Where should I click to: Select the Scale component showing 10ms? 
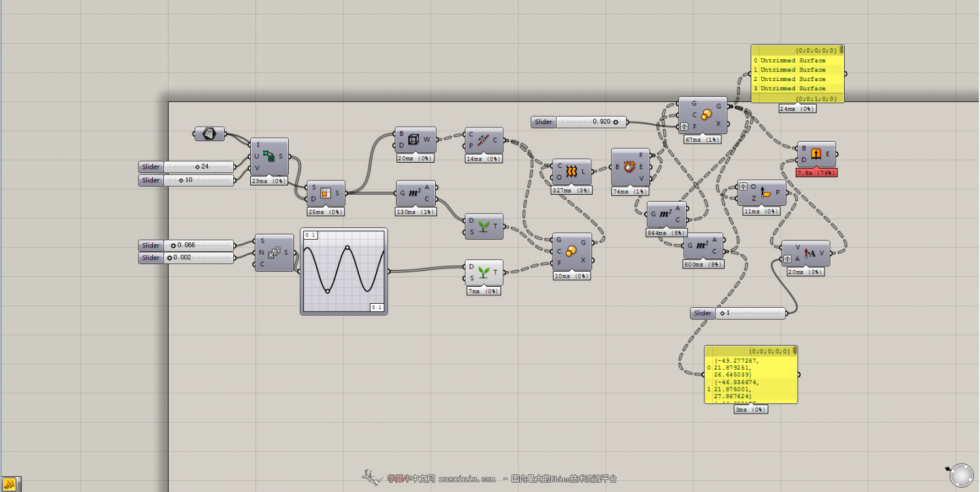(572, 252)
